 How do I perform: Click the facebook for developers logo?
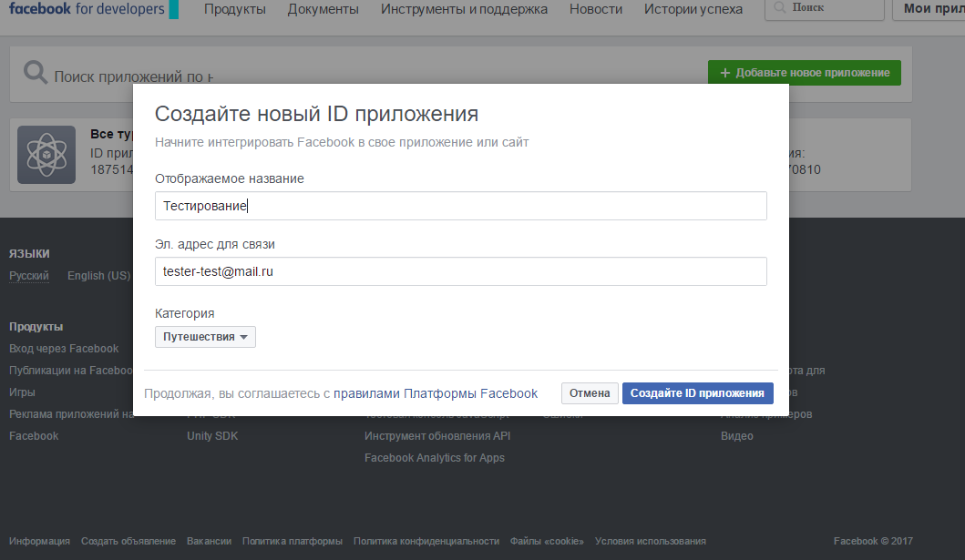tap(94, 9)
